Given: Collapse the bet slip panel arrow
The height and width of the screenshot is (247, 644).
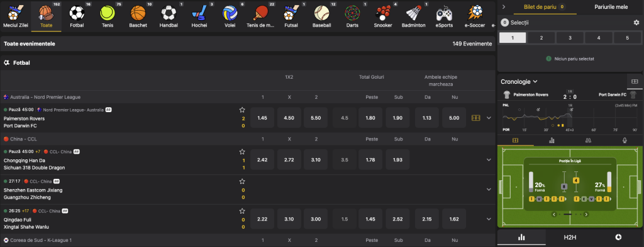Looking at the screenshot, I should tap(504, 7).
